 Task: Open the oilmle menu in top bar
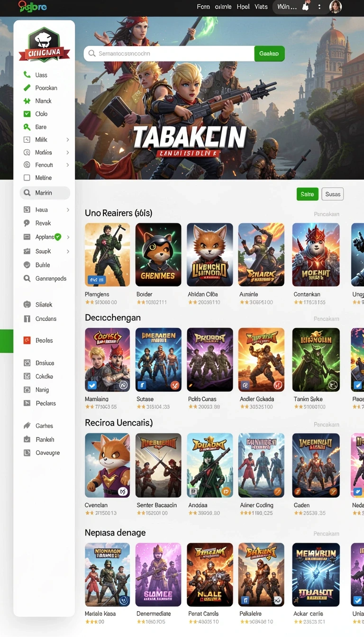coord(223,7)
